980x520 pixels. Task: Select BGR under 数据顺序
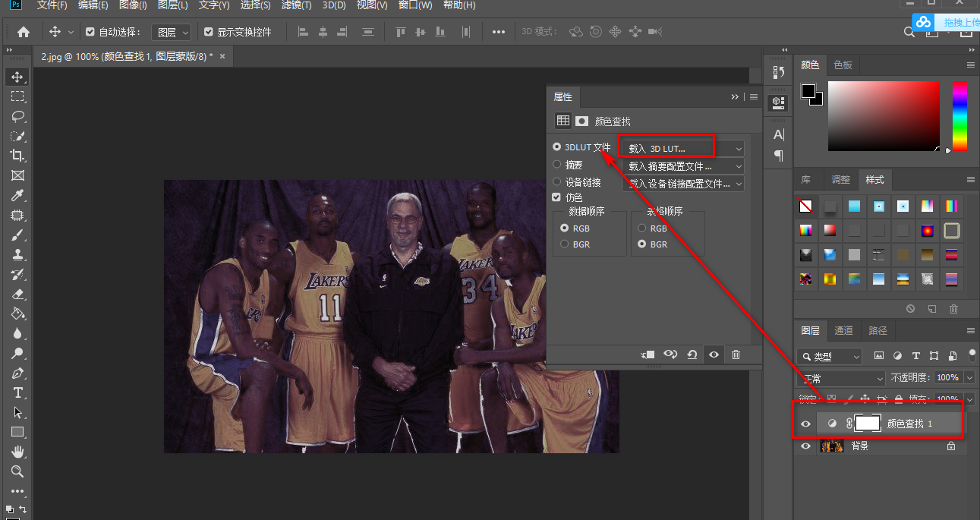564,244
